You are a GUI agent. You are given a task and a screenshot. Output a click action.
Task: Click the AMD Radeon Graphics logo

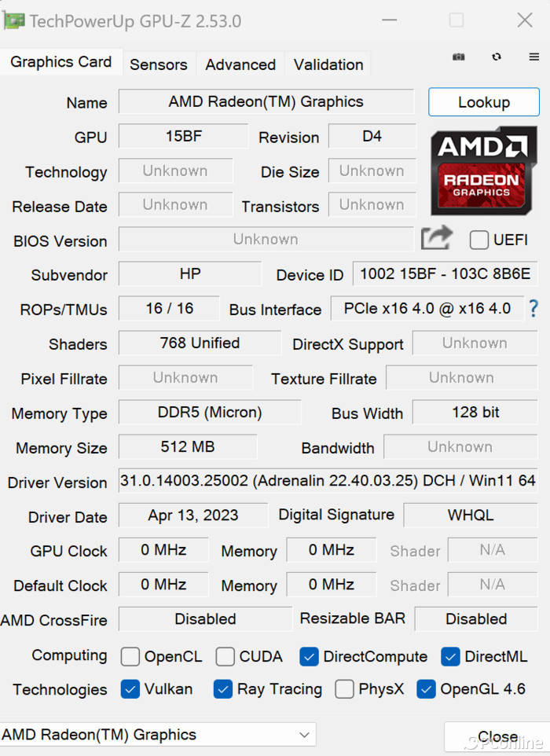[x=483, y=171]
